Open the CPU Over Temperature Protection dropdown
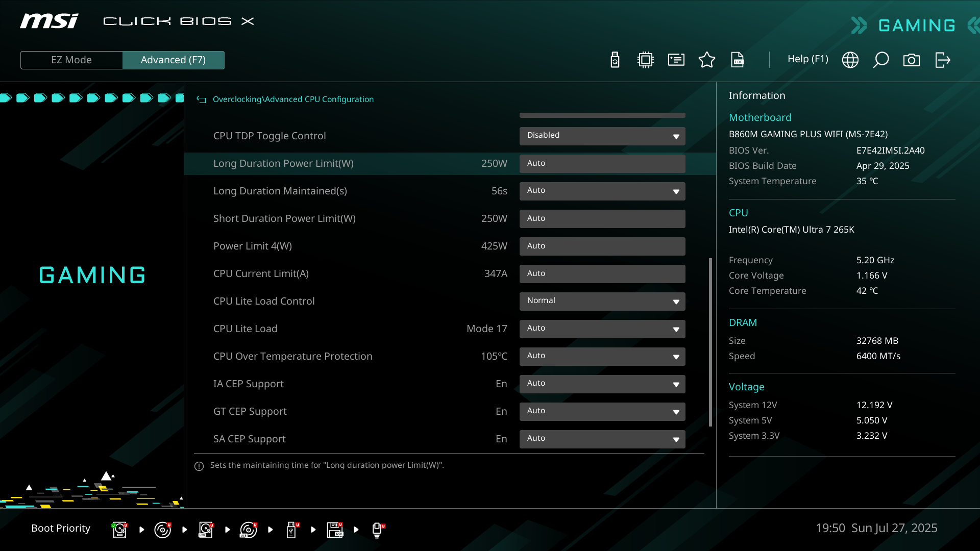 point(602,356)
